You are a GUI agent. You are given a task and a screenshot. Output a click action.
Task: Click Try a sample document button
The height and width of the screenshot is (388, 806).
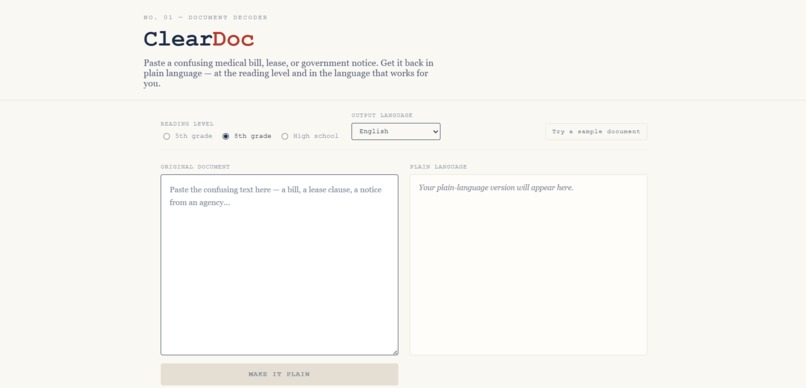596,132
